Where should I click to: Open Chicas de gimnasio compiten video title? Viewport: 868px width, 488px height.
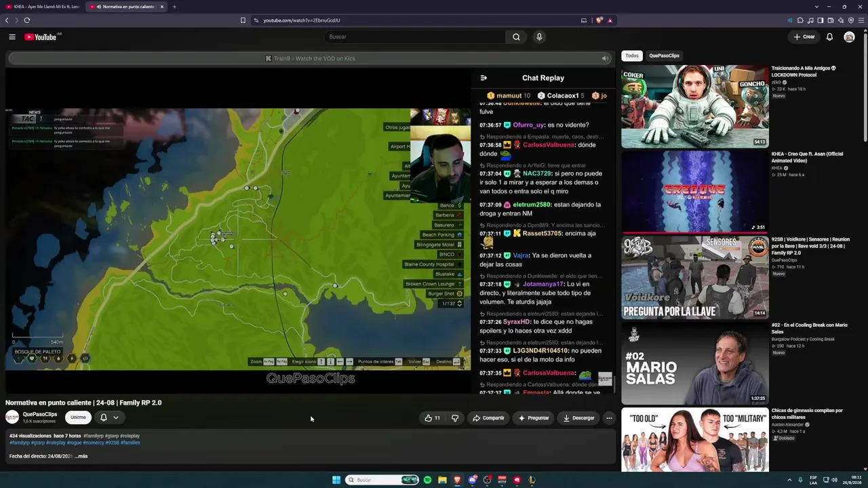(807, 413)
